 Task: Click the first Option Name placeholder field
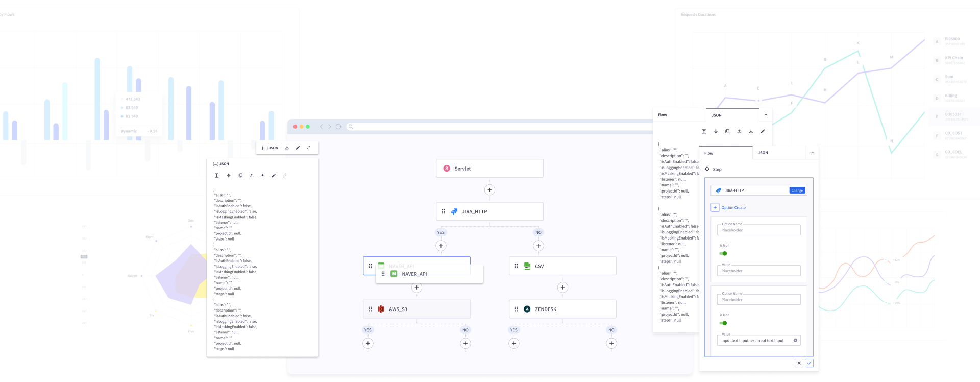[758, 230]
